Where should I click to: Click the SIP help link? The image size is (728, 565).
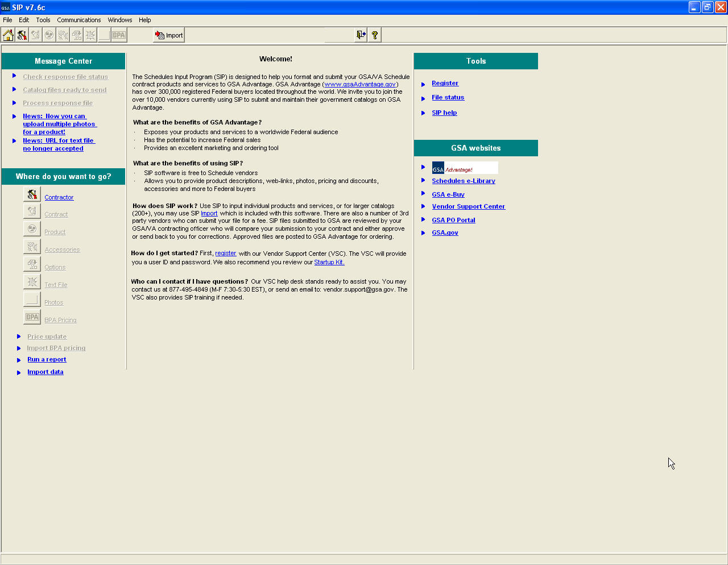pos(444,113)
